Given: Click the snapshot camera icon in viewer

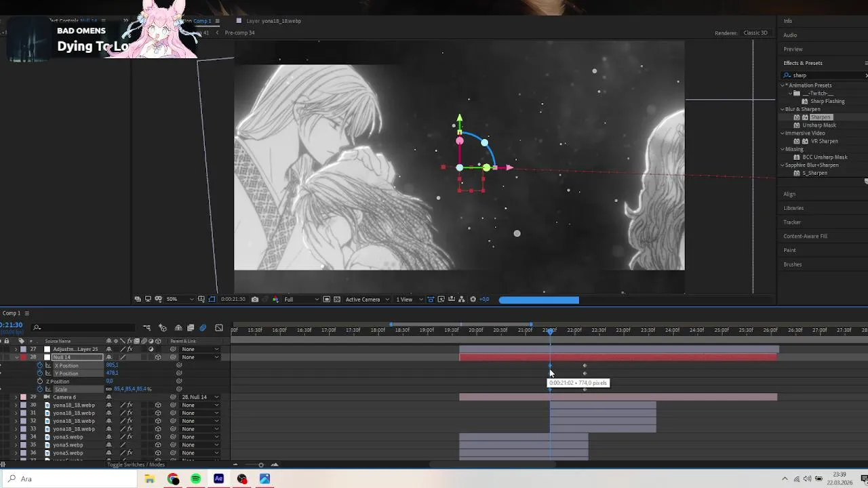Looking at the screenshot, I should pyautogui.click(x=255, y=299).
